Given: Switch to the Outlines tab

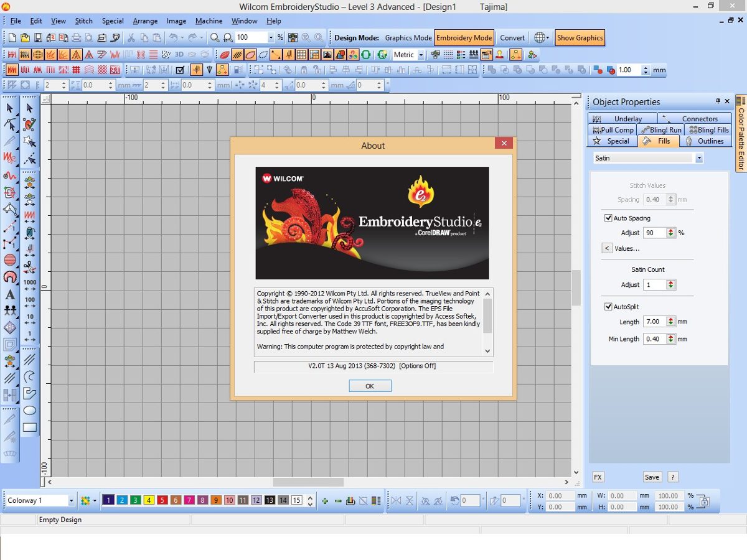Looking at the screenshot, I should [705, 141].
